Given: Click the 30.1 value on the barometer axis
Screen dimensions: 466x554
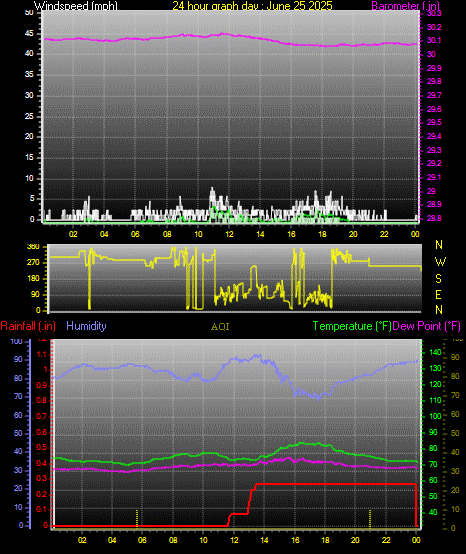Looking at the screenshot, I should 434,41.
